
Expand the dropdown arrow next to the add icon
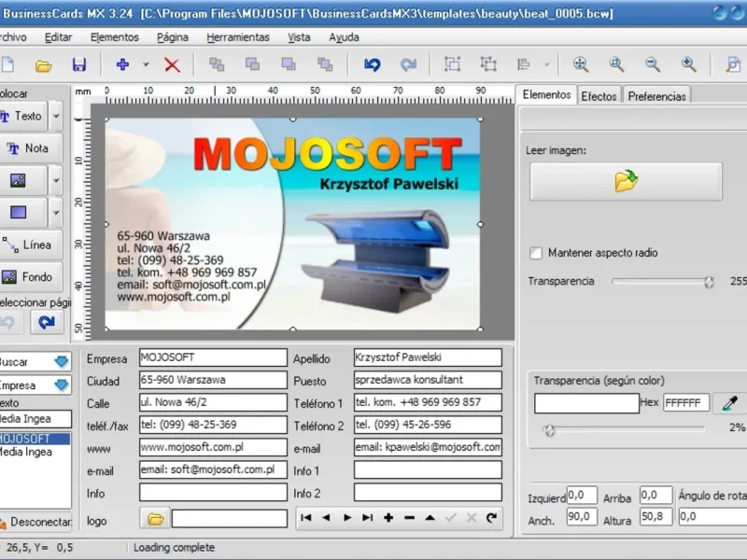pos(146,64)
